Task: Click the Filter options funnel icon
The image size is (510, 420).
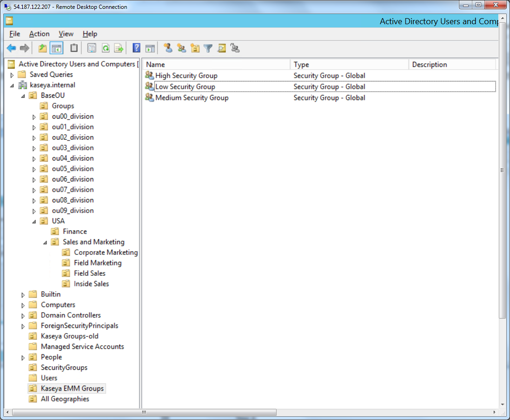Action: pyautogui.click(x=208, y=48)
